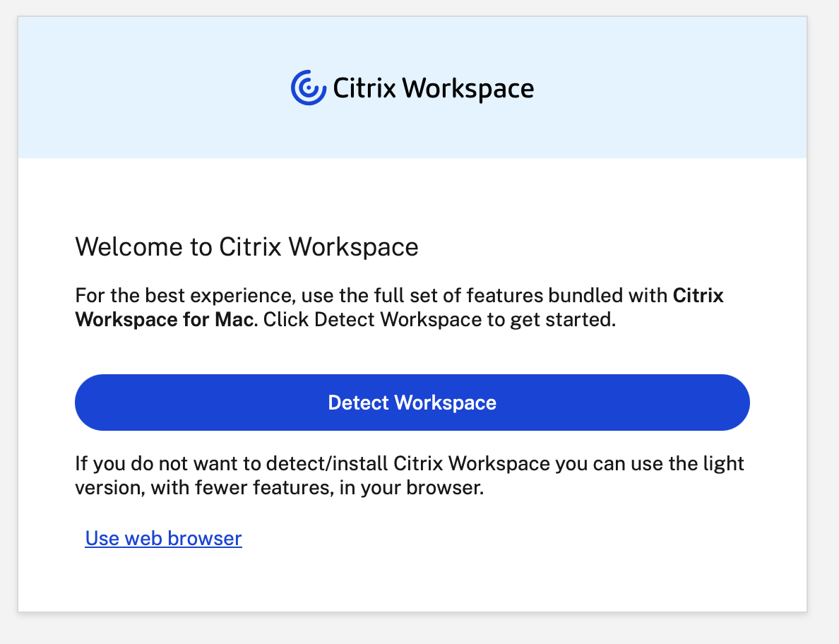Open the Use web browser link

(x=163, y=539)
